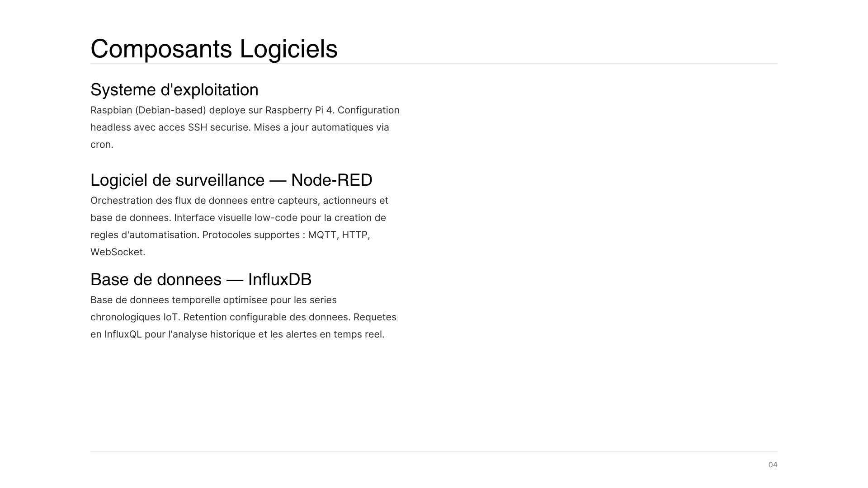
Task: Click the title 'Composants Logiciels'
Action: click(x=214, y=49)
